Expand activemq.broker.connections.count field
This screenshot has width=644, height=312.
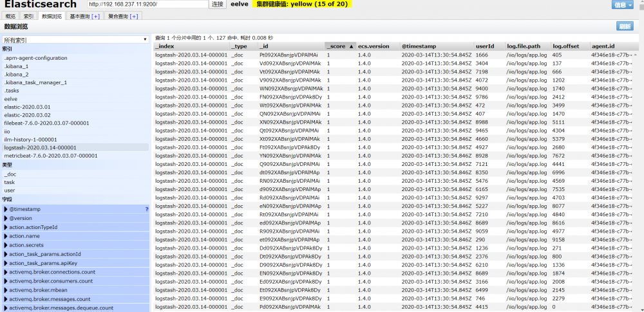6,272
